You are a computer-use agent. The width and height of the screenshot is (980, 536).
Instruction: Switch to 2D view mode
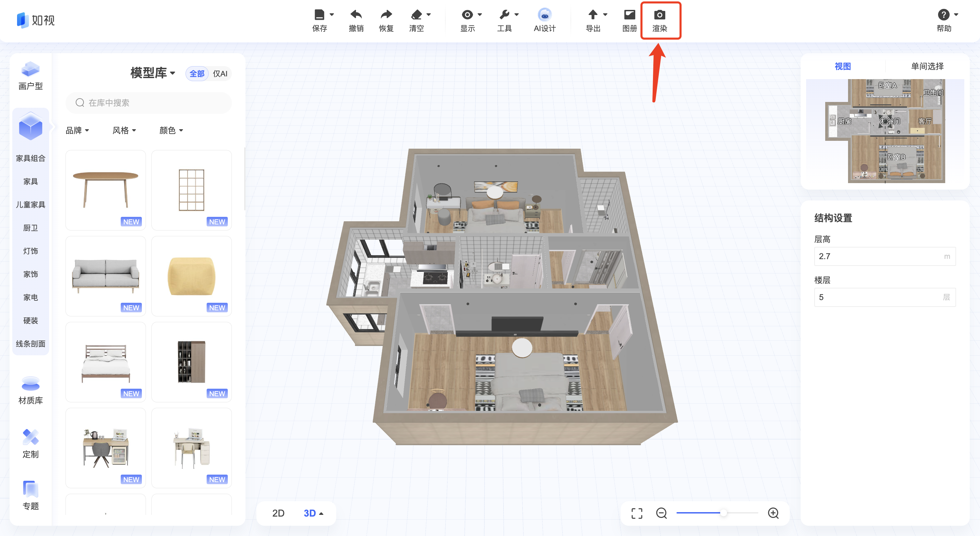click(x=278, y=513)
